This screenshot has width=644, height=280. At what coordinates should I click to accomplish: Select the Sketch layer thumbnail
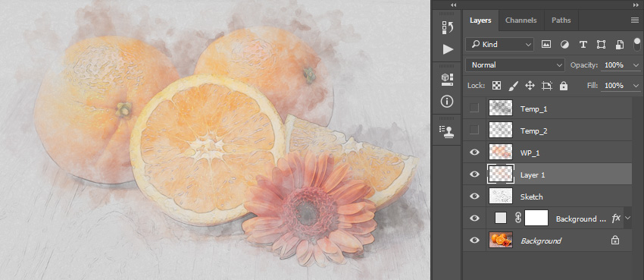tap(501, 196)
